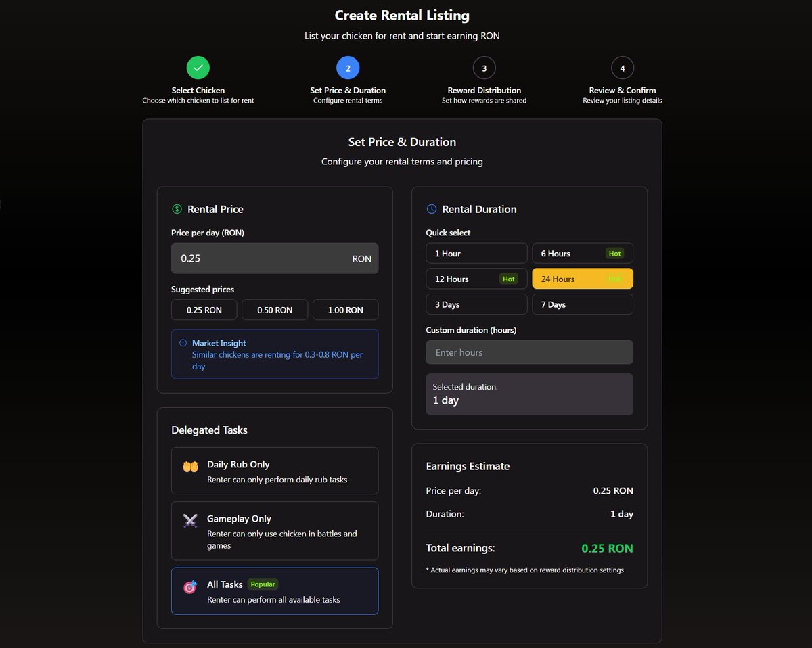Screen dimensions: 812x648
Task: Choose the 7 Days duration
Action: pyautogui.click(x=583, y=304)
